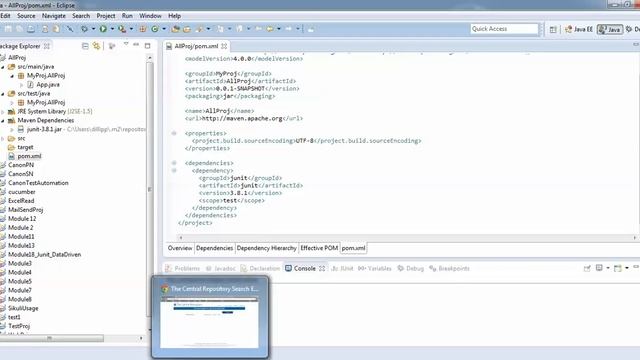Switch to the Effective POM tab
Image resolution: width=640 pixels, height=360 pixels.
click(319, 248)
